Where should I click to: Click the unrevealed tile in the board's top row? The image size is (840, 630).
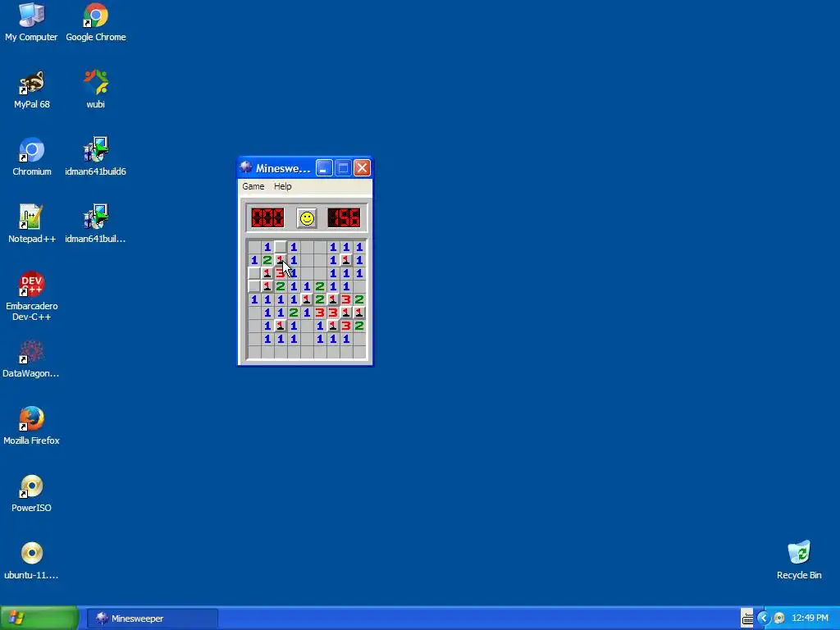coord(281,247)
